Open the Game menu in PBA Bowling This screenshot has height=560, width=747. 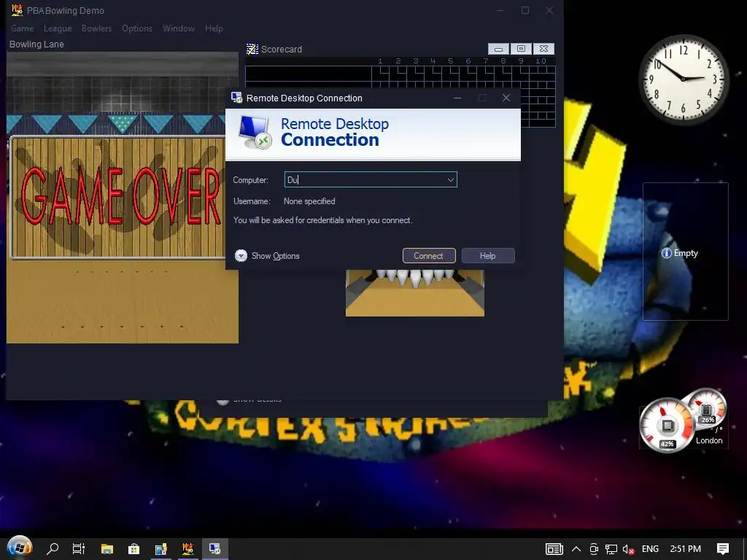coord(23,28)
